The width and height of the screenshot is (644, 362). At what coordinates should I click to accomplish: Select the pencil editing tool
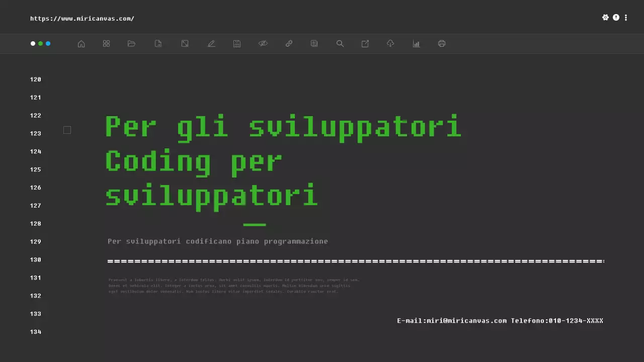click(211, 44)
